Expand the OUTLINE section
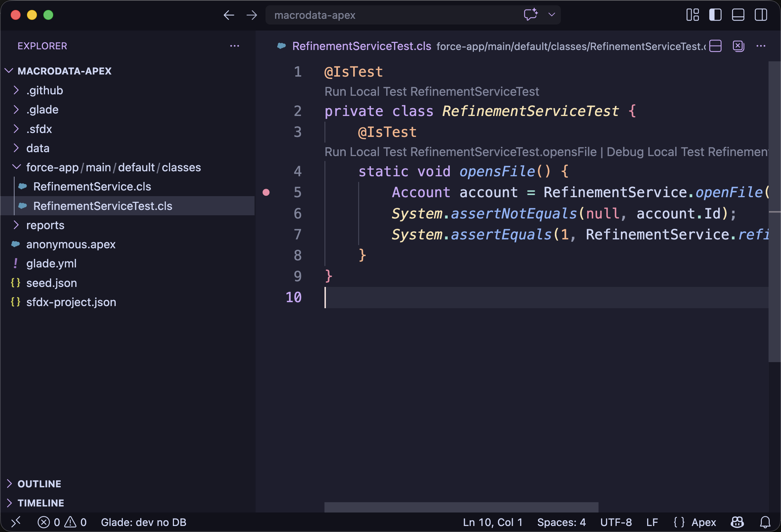This screenshot has height=532, width=781. pos(39,484)
